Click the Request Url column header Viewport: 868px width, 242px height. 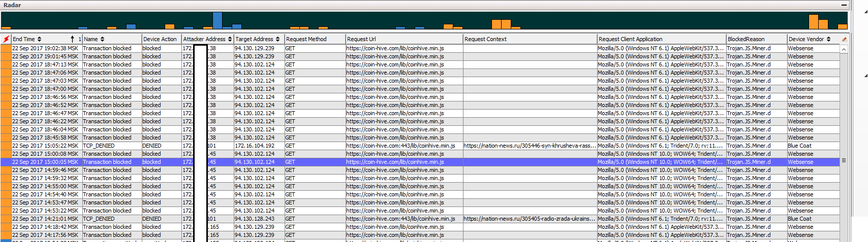tap(404, 39)
